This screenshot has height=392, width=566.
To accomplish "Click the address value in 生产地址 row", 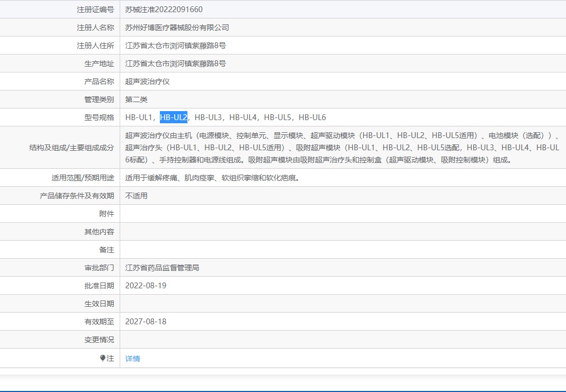I will coord(175,63).
